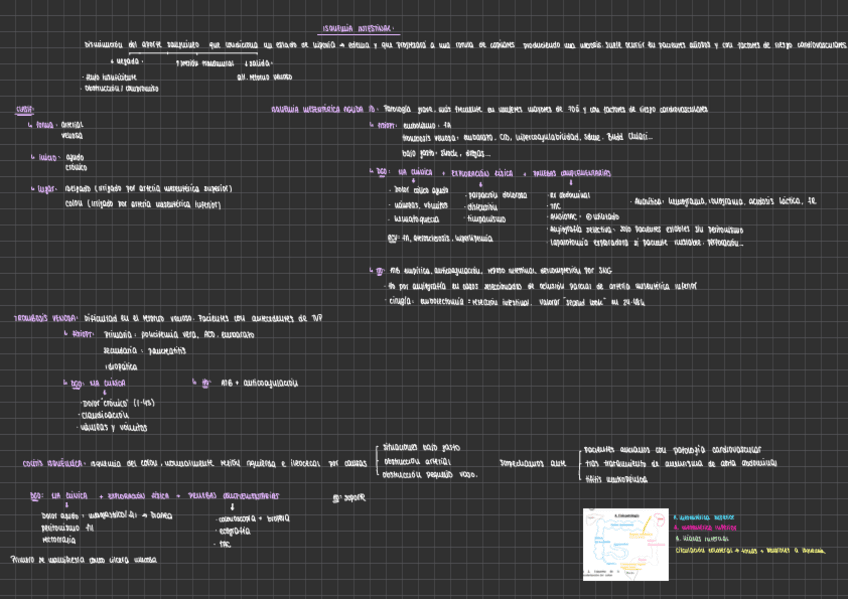Click the pink 'EXPLORACIÓN FÍSICA' label in mesentérica section
Viewport: 848px width, 599px height.
click(x=482, y=173)
